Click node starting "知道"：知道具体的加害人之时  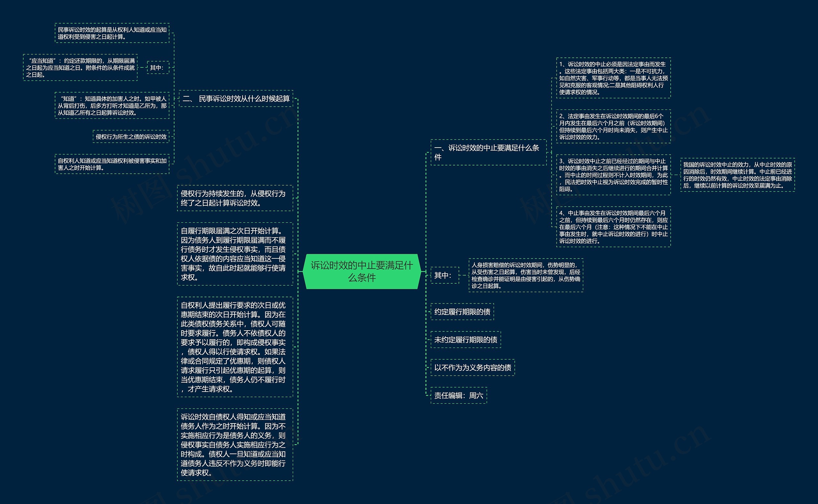tap(112, 106)
